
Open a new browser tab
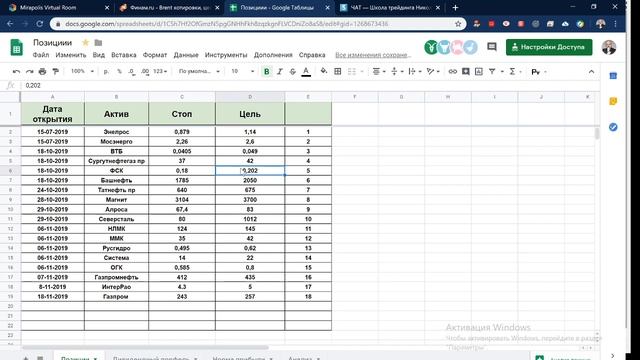pyautogui.click(x=456, y=7)
